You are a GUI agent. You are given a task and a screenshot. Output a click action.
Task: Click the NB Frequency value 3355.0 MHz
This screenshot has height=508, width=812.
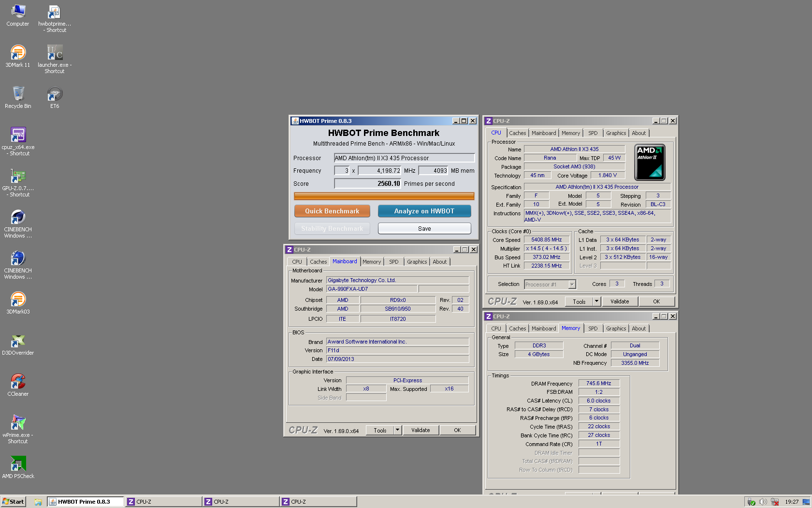click(635, 363)
